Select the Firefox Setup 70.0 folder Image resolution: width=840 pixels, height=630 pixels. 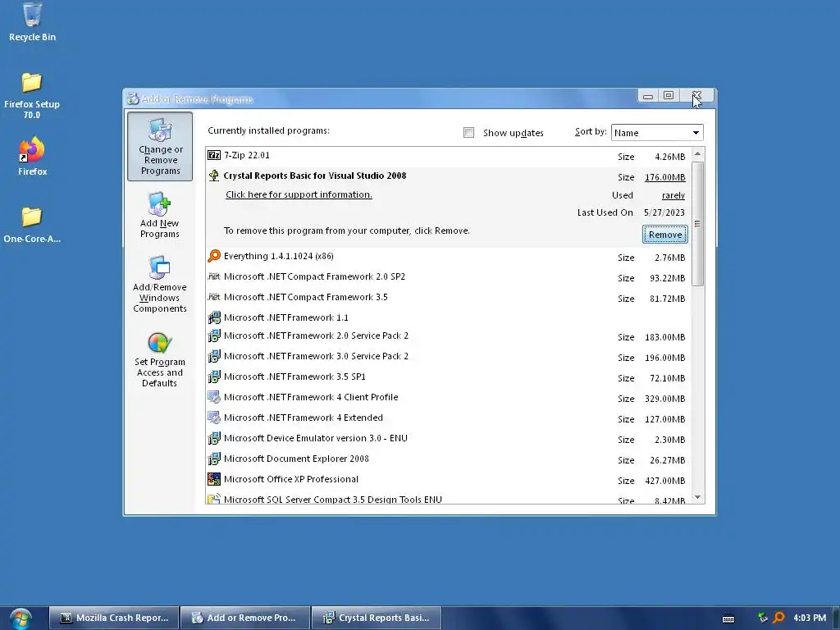pos(32,96)
